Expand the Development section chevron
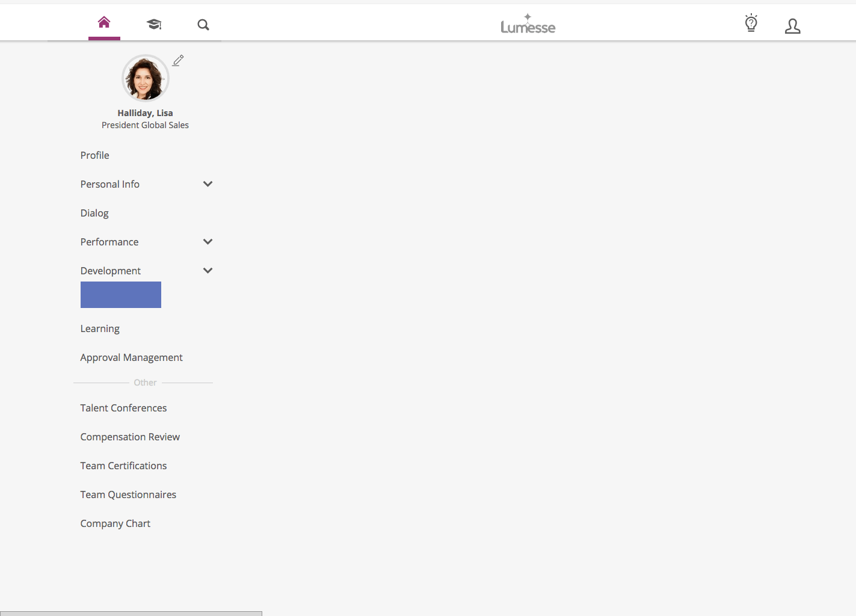856x616 pixels. point(208,271)
